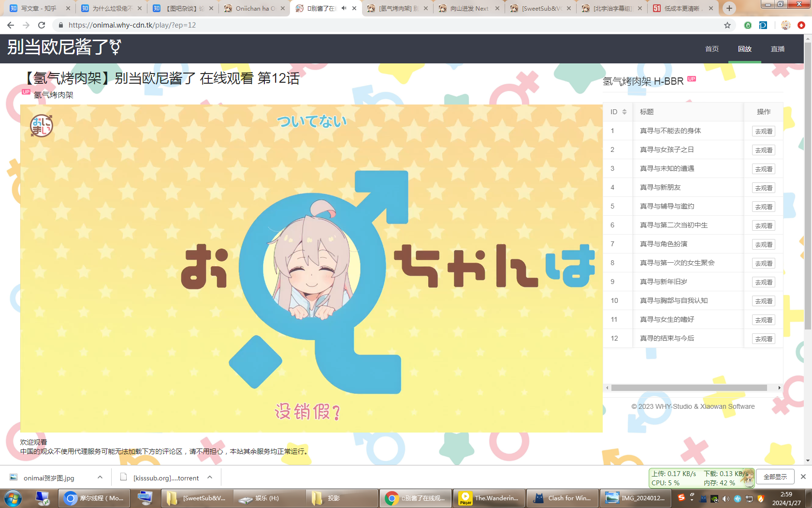Image resolution: width=812 pixels, height=508 pixels.
Task: Open the Clash cat icon in system tray
Action: (703, 498)
